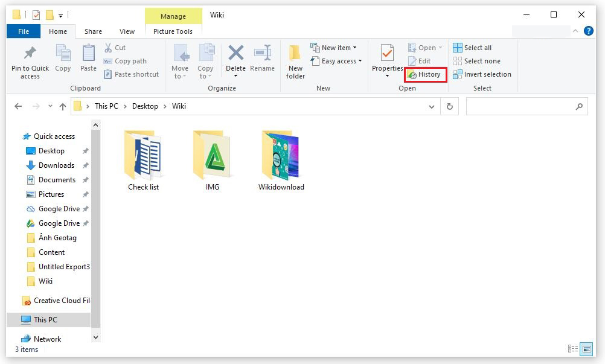605x364 pixels.
Task: Open the File menu tab
Action: pos(24,31)
